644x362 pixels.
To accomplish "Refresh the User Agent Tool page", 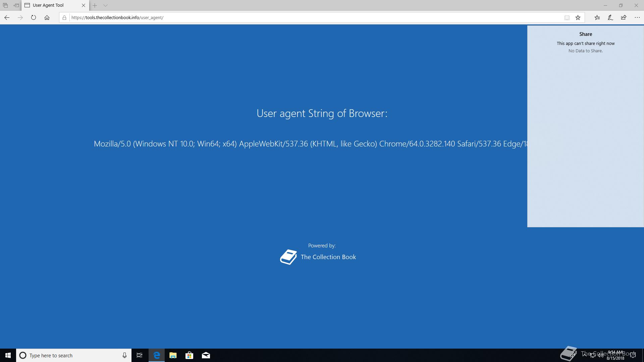I will click(34, 17).
